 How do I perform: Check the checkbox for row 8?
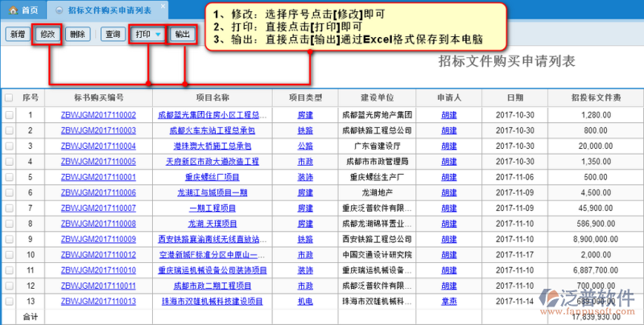point(9,224)
